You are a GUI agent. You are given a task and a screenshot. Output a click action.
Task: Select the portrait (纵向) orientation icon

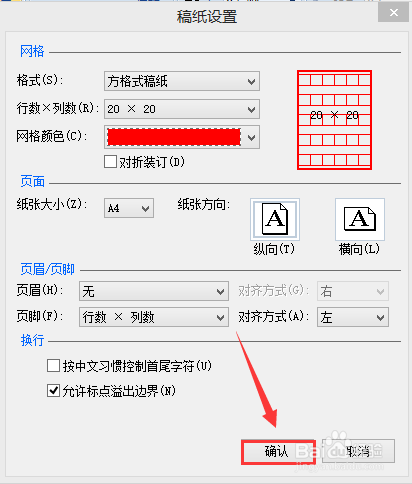click(275, 219)
